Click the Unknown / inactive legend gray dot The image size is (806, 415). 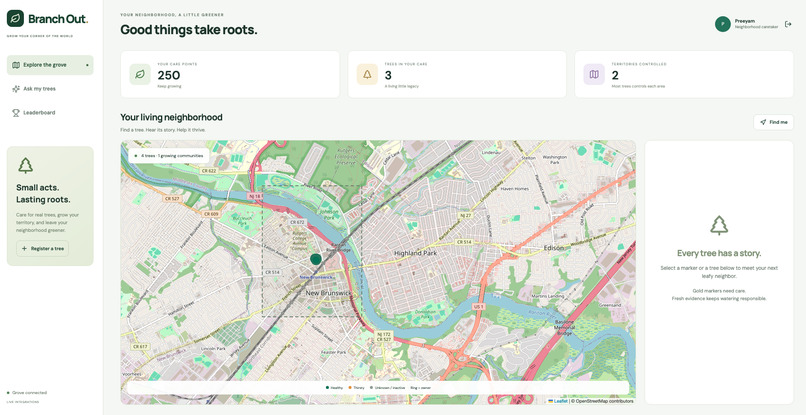(x=372, y=388)
